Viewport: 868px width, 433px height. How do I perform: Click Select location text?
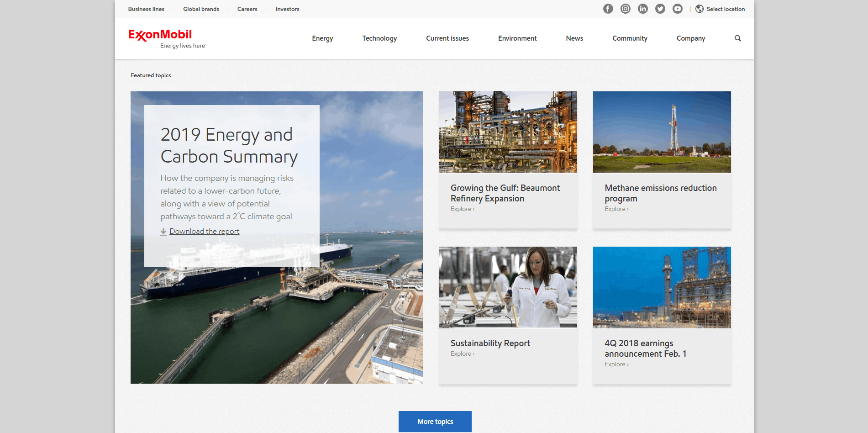pos(726,9)
